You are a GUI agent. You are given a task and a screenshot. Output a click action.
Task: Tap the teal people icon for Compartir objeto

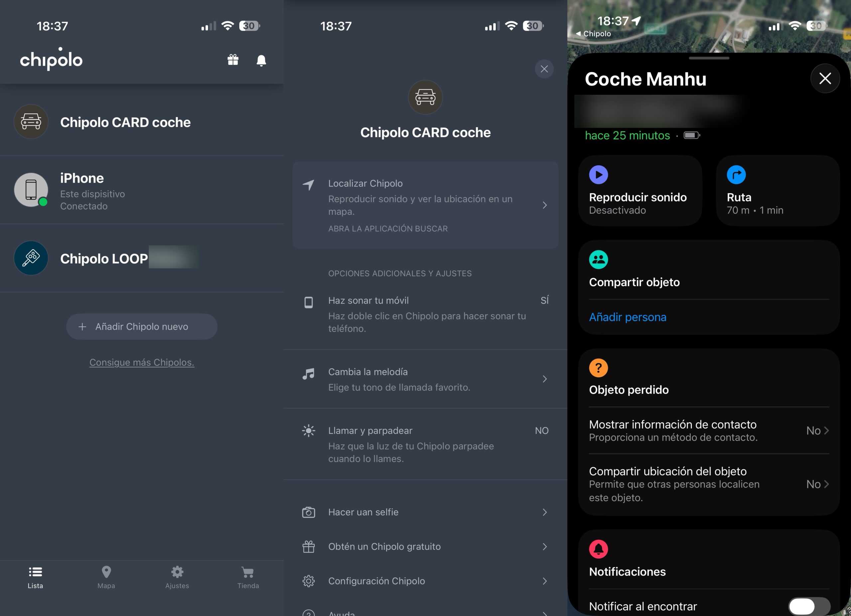point(598,259)
